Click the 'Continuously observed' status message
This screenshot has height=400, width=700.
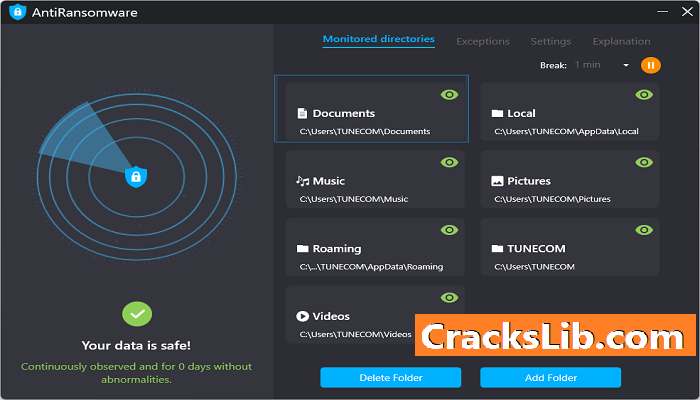[x=136, y=373]
